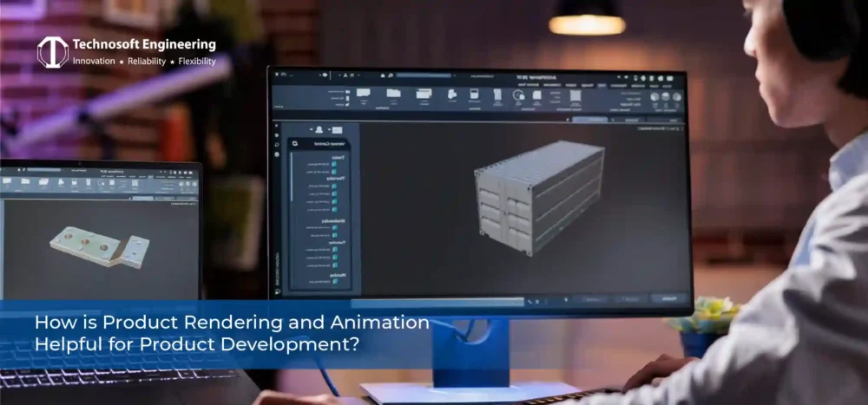Open dropdown arrow beside the user silhouette icon
The image size is (868, 405).
(311, 130)
